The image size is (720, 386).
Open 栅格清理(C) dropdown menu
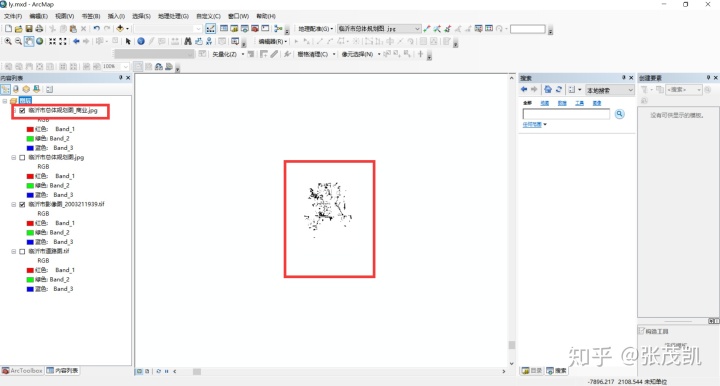click(x=316, y=54)
